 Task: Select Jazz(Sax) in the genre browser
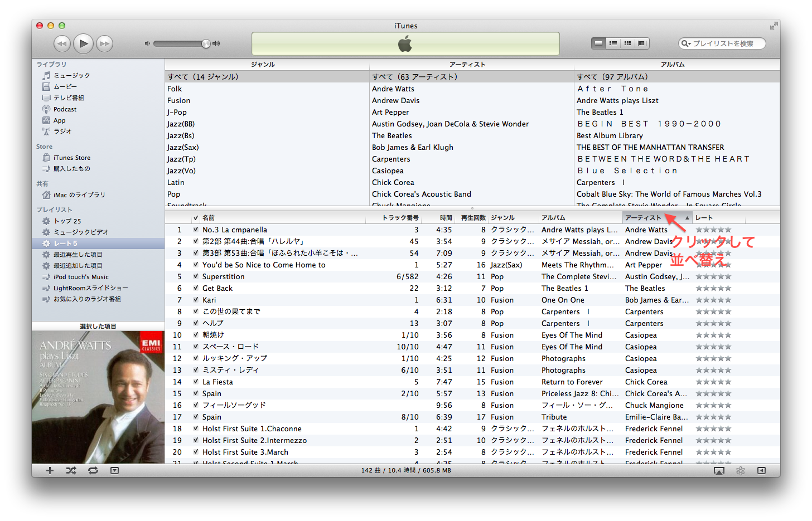[183, 148]
